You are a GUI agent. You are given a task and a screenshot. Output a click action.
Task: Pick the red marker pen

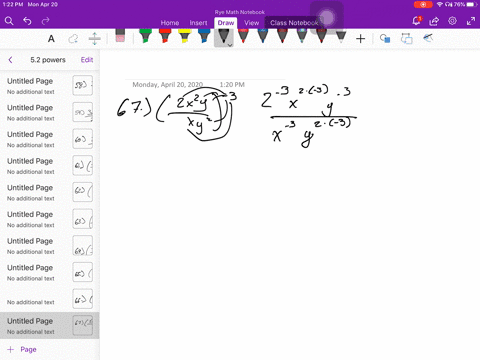(x=165, y=36)
